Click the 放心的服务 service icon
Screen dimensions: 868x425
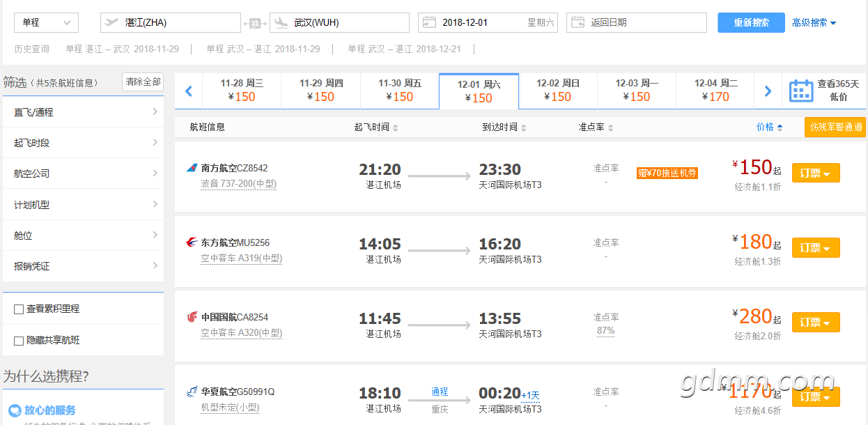coord(15,410)
